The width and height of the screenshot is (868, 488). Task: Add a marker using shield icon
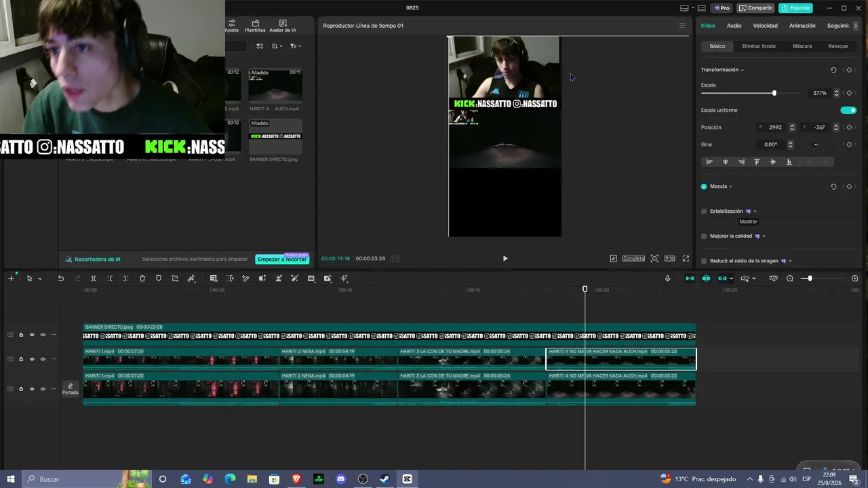[x=159, y=279]
